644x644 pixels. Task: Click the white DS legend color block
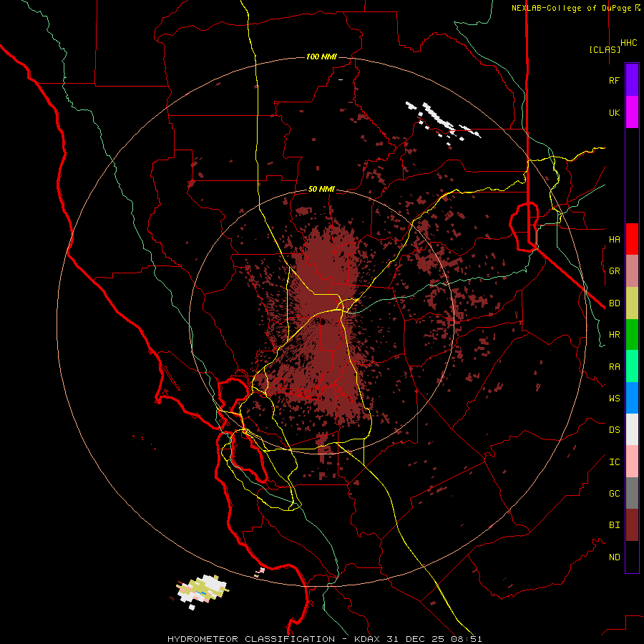[x=632, y=429]
